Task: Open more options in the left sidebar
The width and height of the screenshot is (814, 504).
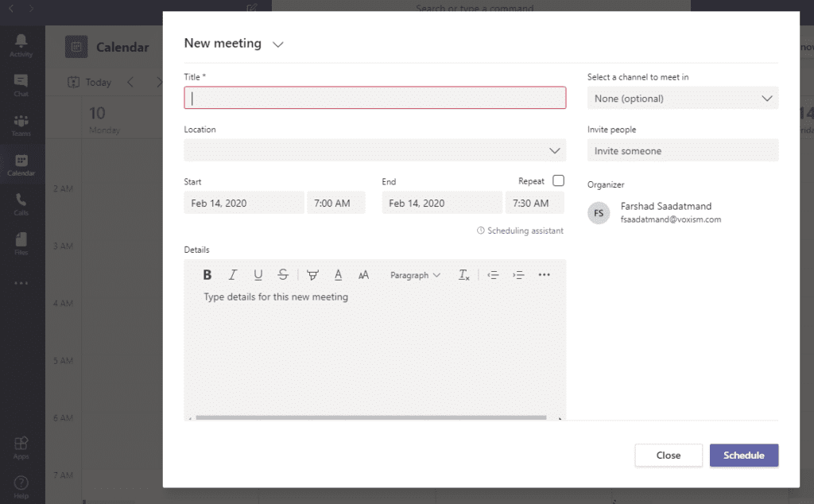Action: pyautogui.click(x=21, y=282)
